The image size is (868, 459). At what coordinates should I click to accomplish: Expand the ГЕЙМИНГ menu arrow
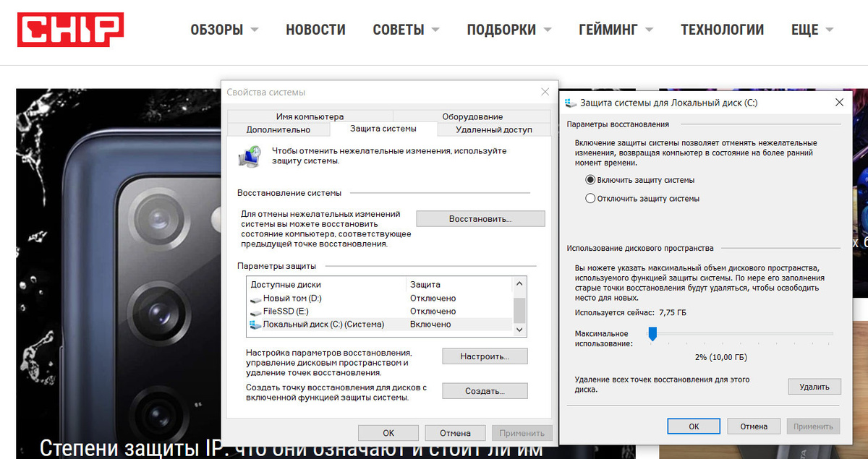click(x=649, y=30)
